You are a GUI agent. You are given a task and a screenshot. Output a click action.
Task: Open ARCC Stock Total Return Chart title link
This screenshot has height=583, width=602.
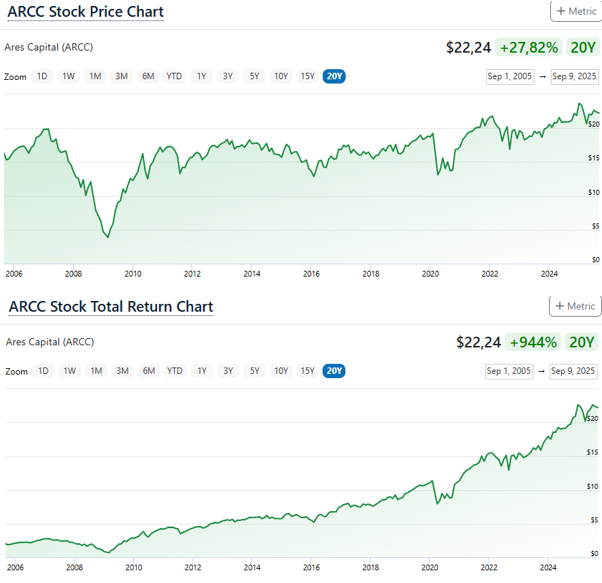(x=110, y=306)
